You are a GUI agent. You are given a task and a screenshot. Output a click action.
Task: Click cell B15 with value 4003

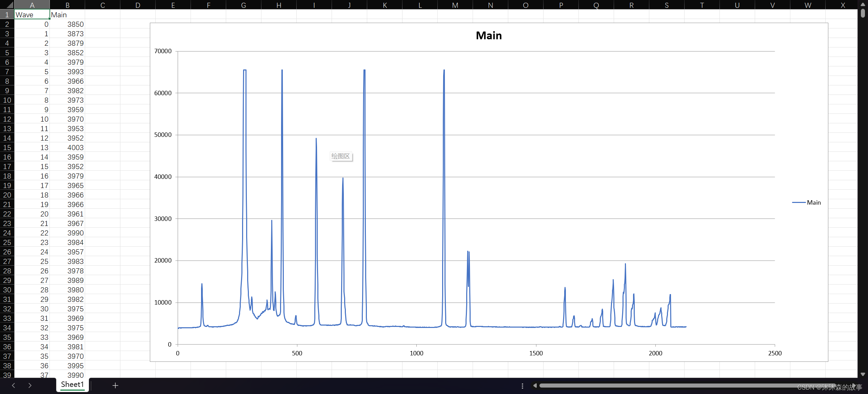click(x=67, y=148)
